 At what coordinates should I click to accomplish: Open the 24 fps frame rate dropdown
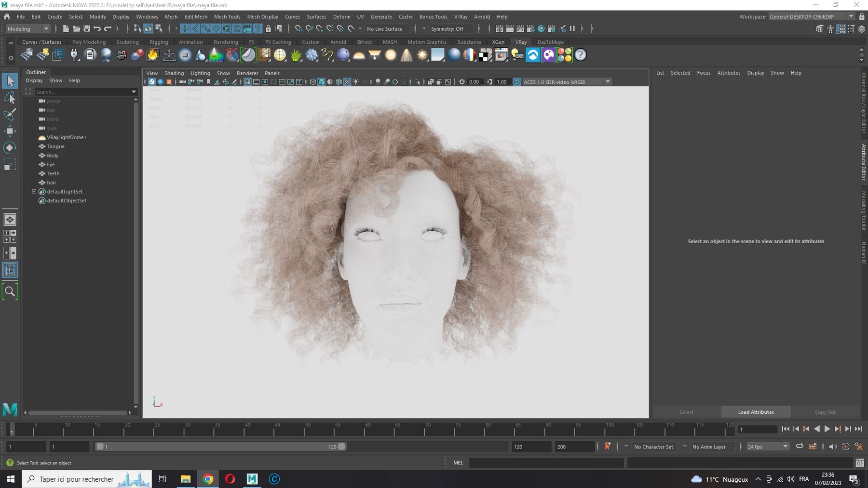pyautogui.click(x=768, y=447)
